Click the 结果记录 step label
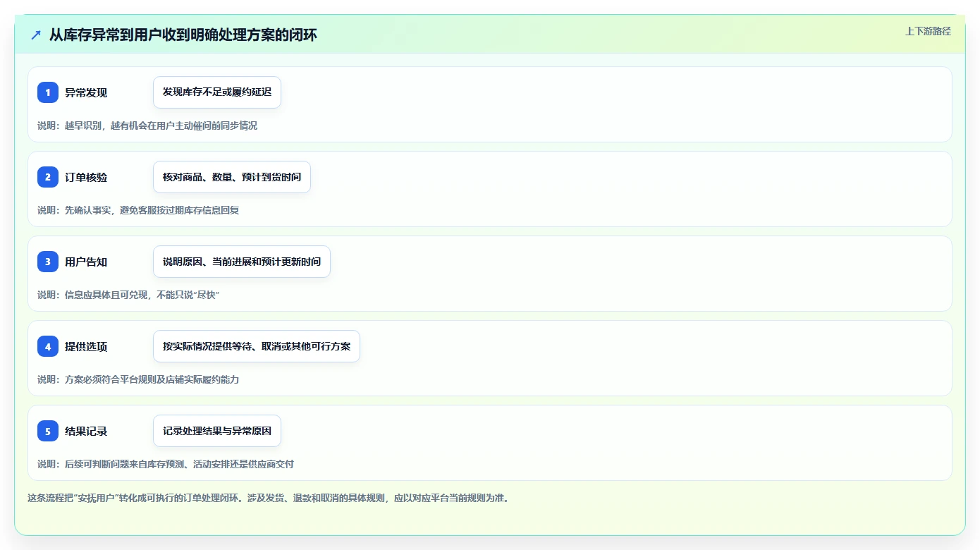The width and height of the screenshot is (980, 550). (86, 431)
